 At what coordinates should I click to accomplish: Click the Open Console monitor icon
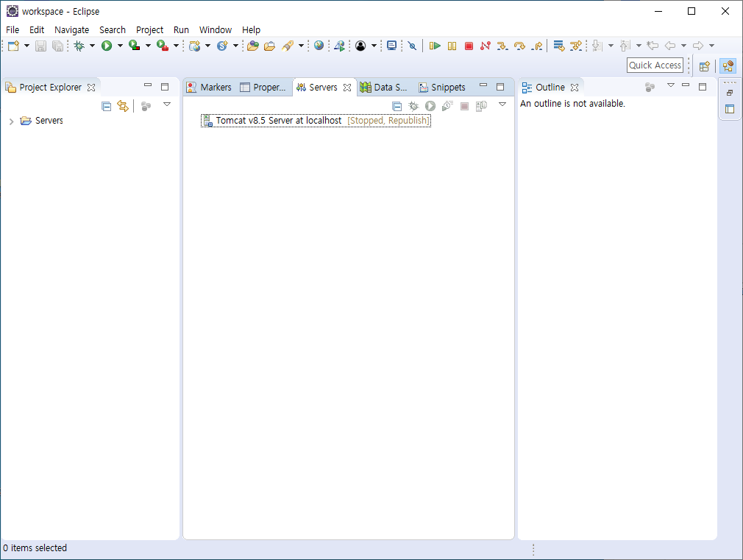391,46
